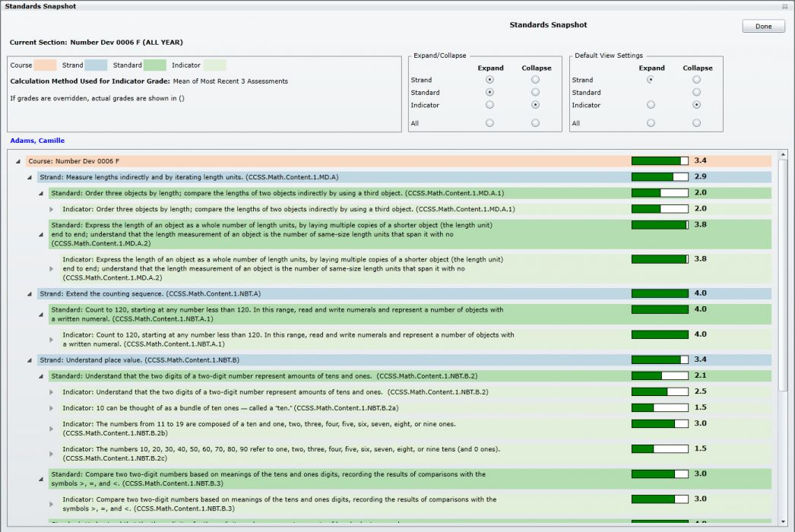Collapse the Course: Number Dev 0006 F row

point(18,161)
